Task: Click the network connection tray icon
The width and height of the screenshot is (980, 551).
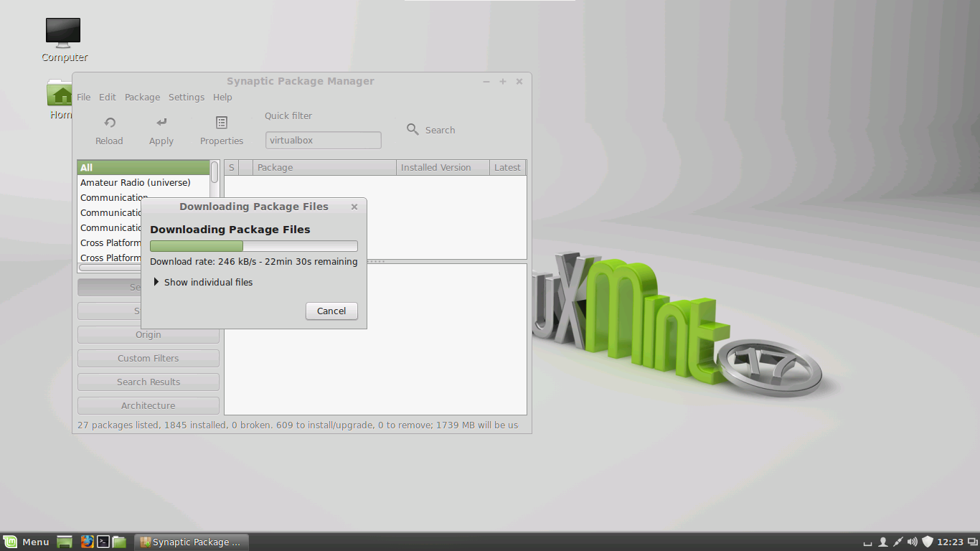Action: (x=897, y=542)
